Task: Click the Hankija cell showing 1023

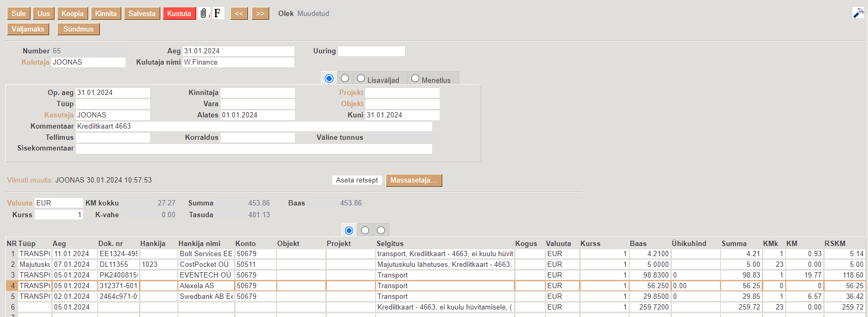Action: coord(159,265)
